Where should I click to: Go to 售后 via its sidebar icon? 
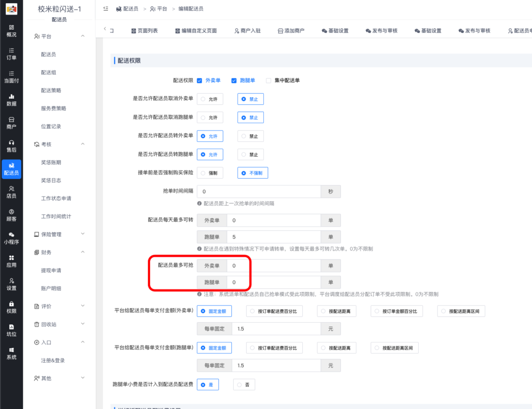(x=11, y=146)
